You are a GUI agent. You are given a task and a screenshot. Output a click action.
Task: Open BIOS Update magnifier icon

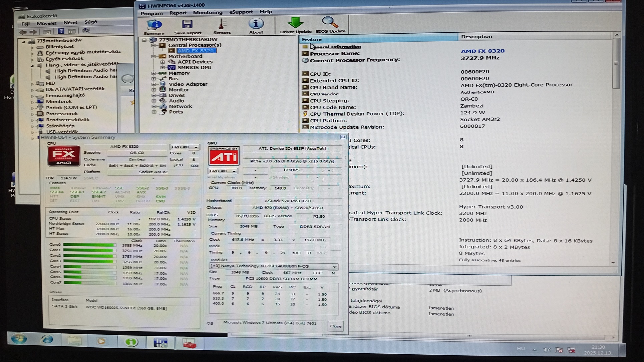pos(330,23)
